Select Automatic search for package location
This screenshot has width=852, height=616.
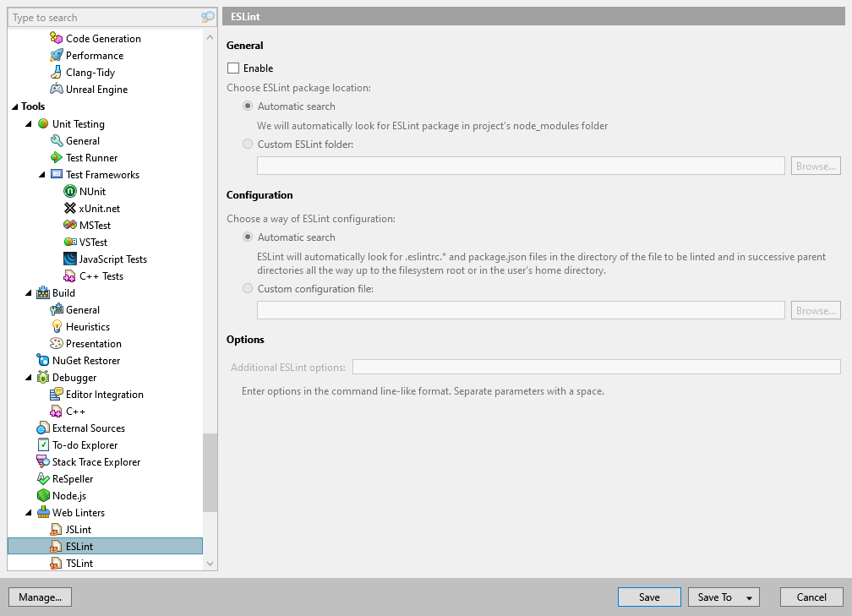coord(248,106)
